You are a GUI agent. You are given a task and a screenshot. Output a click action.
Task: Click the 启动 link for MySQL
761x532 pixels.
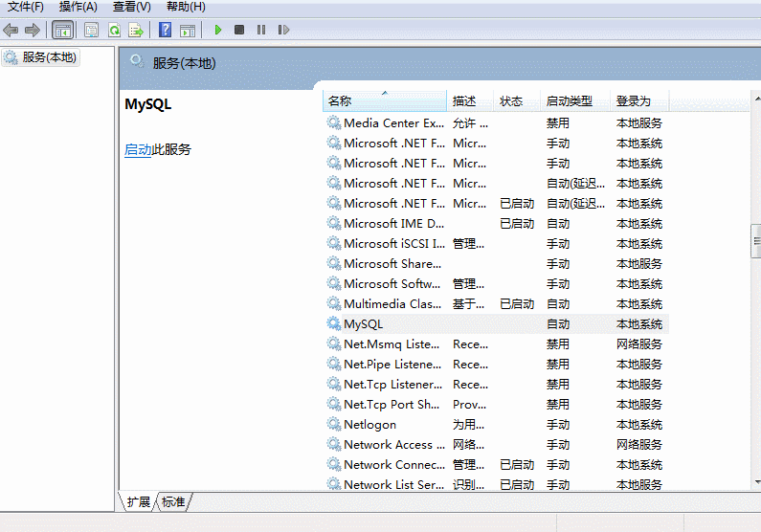coord(138,150)
